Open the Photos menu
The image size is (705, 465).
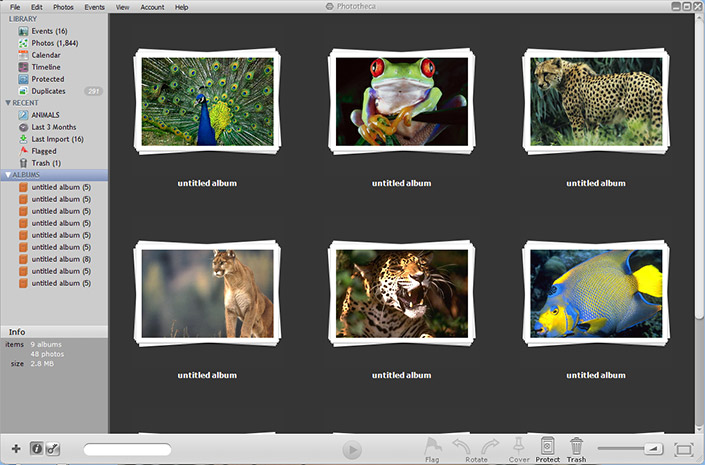63,7
